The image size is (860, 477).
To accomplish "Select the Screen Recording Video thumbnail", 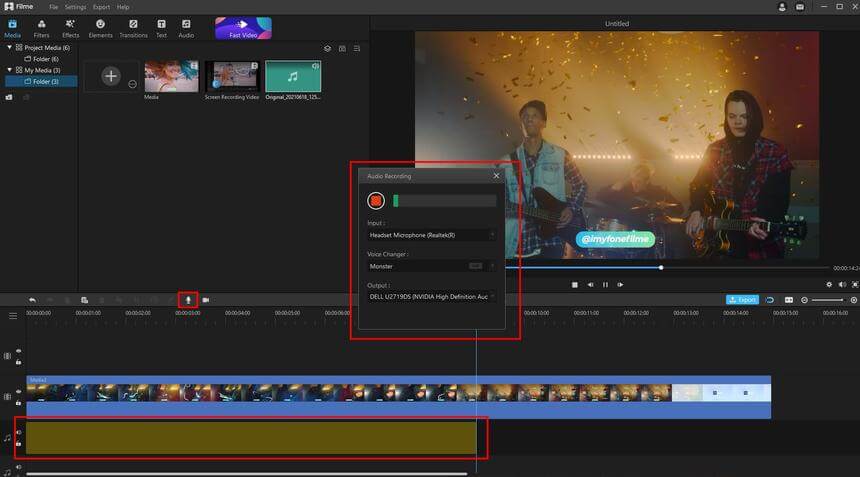I will pyautogui.click(x=232, y=76).
